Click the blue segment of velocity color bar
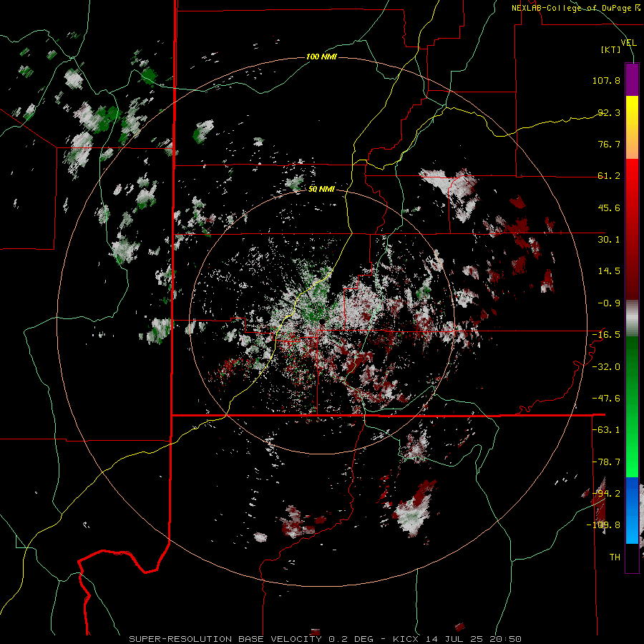644x644 pixels. tap(632, 510)
